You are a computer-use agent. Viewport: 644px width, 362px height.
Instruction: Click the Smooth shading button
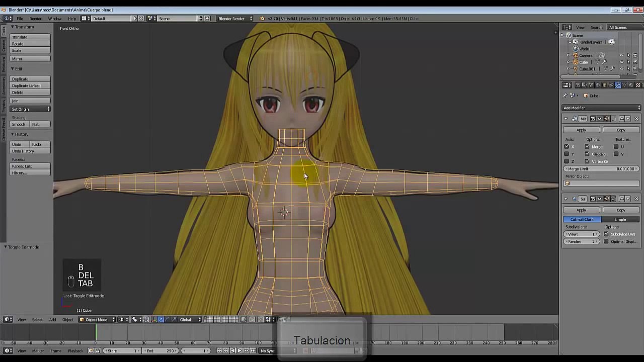click(19, 124)
